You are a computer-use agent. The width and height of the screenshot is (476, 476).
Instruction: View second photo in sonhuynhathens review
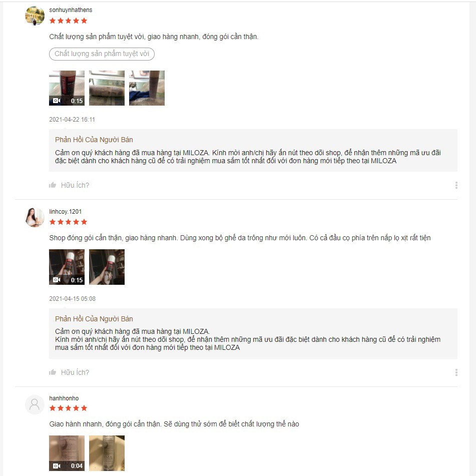[x=107, y=88]
